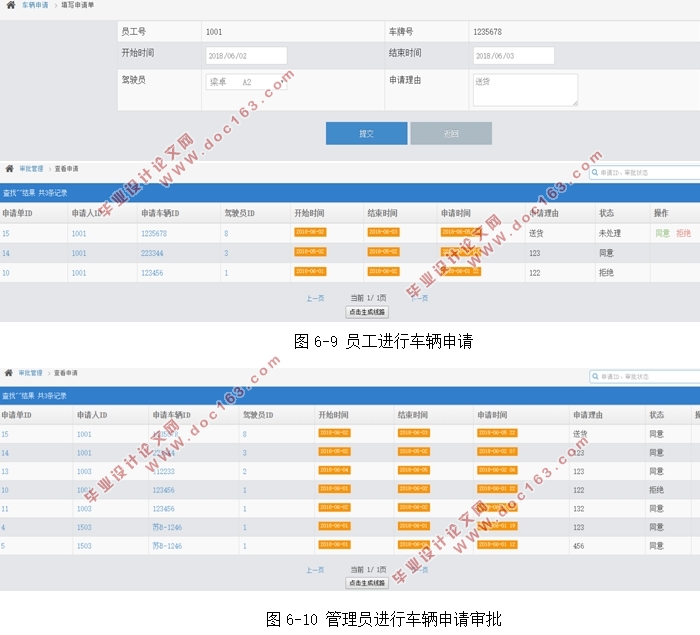
Task: Click the blue 提交 button
Action: [x=367, y=133]
